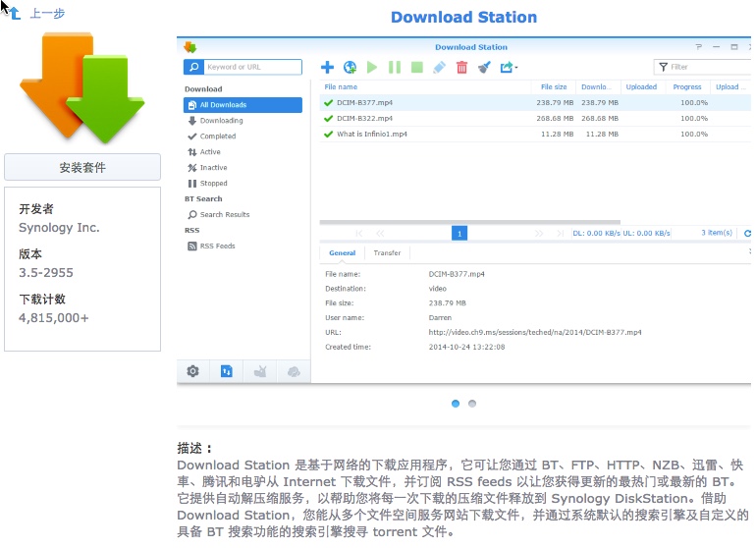
Task: Click the add-URL globe icon
Action: (x=350, y=67)
